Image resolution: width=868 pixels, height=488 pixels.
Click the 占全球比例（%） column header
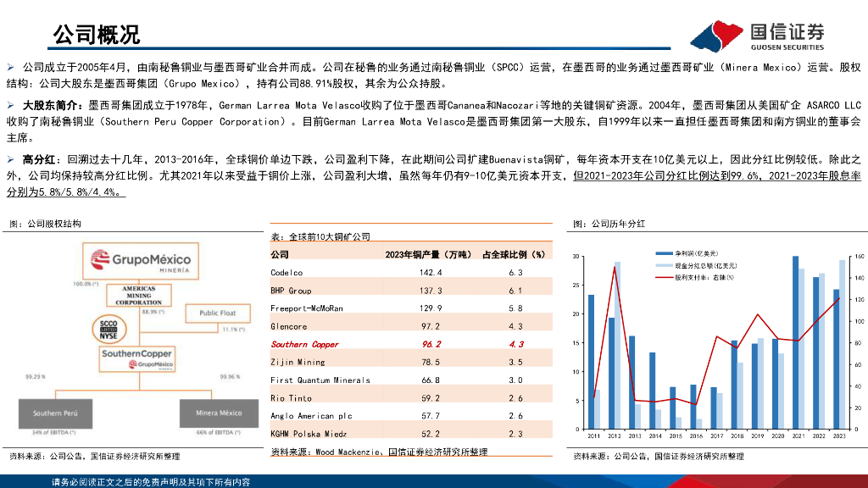coord(514,254)
